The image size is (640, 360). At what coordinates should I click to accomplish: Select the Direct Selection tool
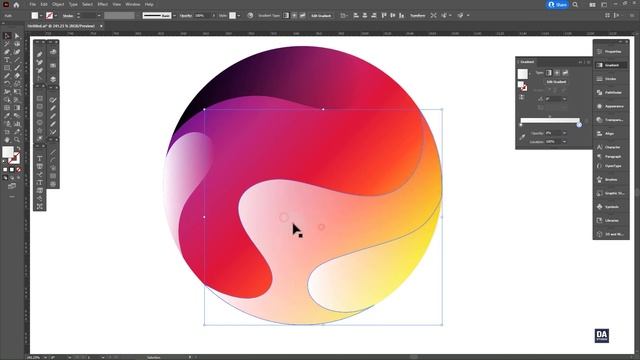point(17,36)
